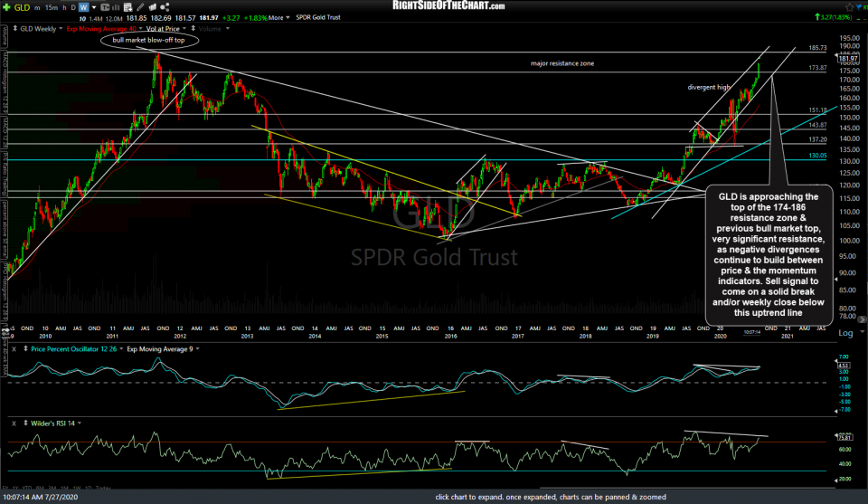Viewport: 868px width, 504px height.
Task: Click reorder arrows beside GLD Weekly
Action: pos(15,28)
